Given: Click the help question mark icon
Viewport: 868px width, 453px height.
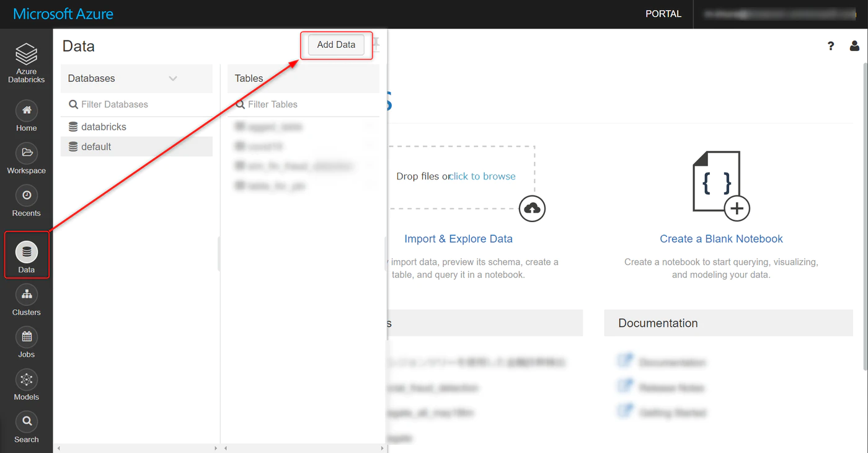Looking at the screenshot, I should 831,46.
